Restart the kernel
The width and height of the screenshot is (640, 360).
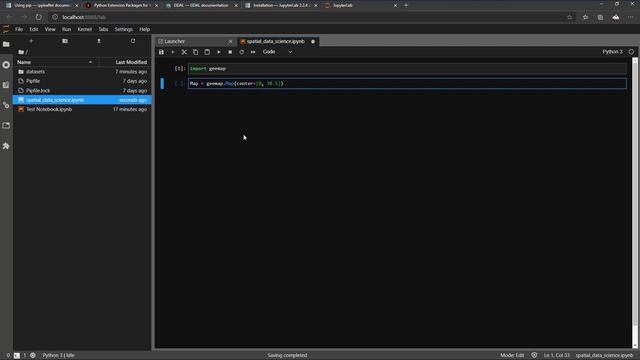[241, 52]
